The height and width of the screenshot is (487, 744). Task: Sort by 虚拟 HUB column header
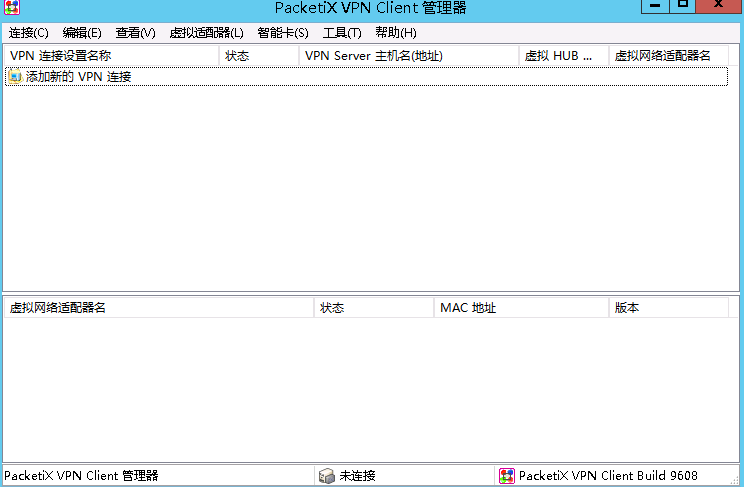coord(564,56)
